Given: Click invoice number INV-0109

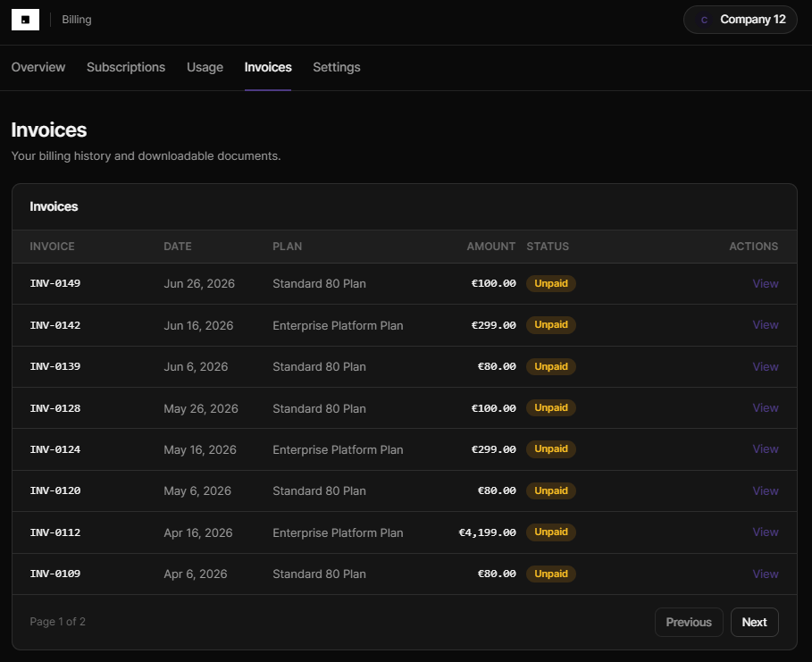Looking at the screenshot, I should [x=55, y=574].
